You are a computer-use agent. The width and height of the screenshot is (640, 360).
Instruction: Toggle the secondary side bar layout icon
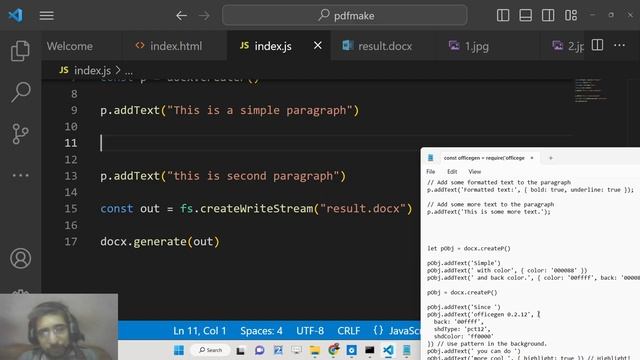click(548, 16)
